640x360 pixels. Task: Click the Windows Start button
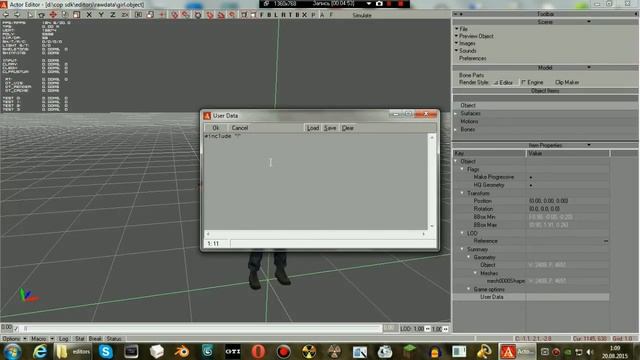[12, 351]
